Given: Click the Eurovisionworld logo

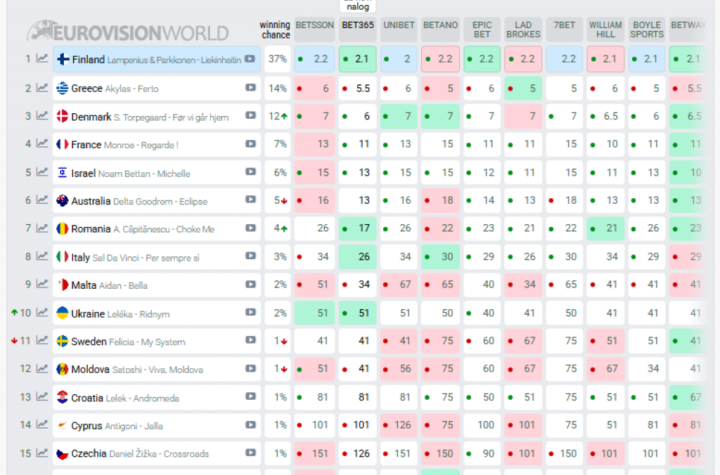Looking at the screenshot, I should pyautogui.click(x=128, y=31).
